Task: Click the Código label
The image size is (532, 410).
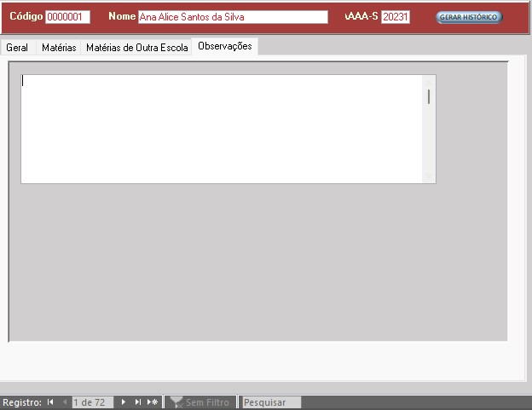Action: [x=26, y=16]
